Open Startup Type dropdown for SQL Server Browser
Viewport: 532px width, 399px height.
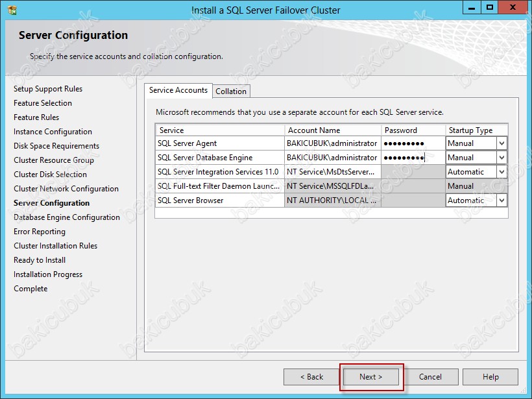pyautogui.click(x=502, y=200)
